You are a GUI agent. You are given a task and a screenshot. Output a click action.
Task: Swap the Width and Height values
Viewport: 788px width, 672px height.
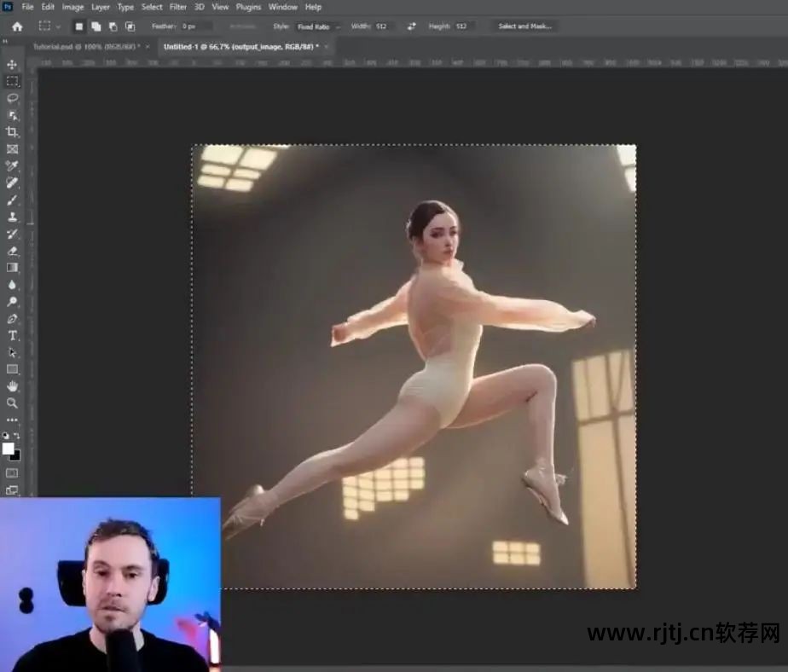[412, 26]
